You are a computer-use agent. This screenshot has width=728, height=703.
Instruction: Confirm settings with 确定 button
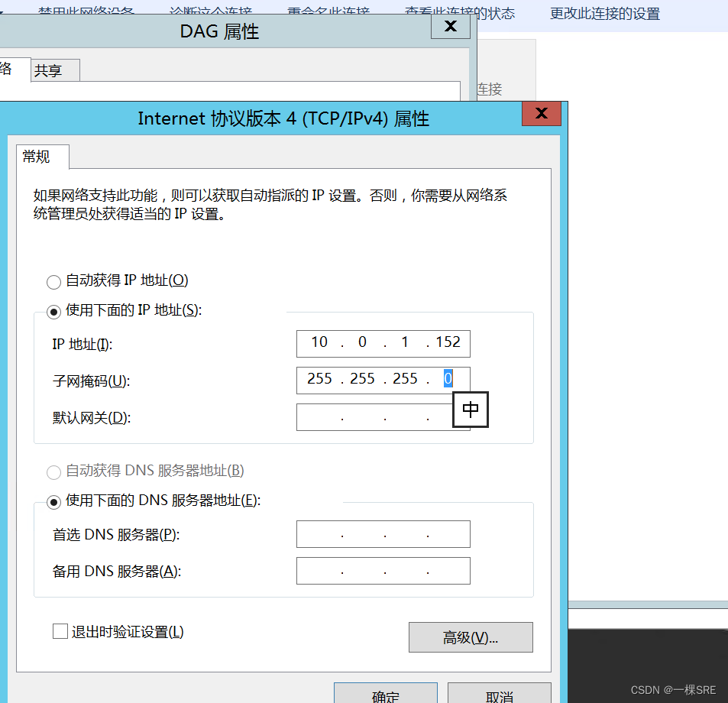point(385,695)
